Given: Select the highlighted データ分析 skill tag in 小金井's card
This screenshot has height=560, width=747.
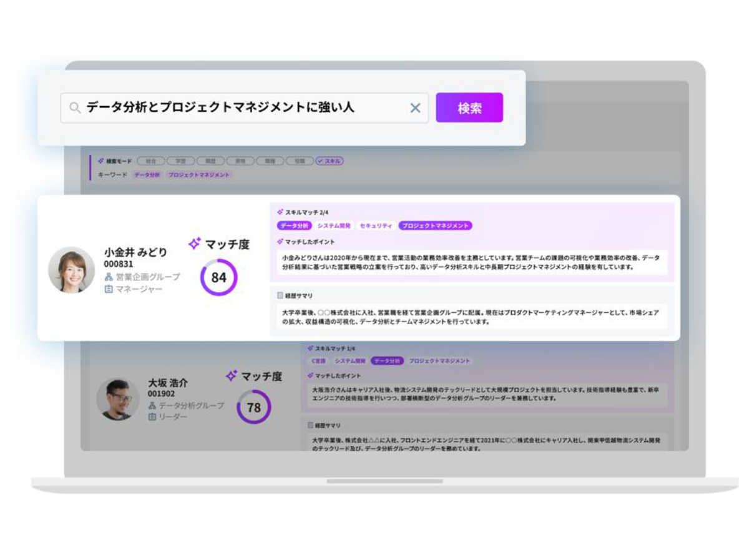Looking at the screenshot, I should click(x=295, y=226).
